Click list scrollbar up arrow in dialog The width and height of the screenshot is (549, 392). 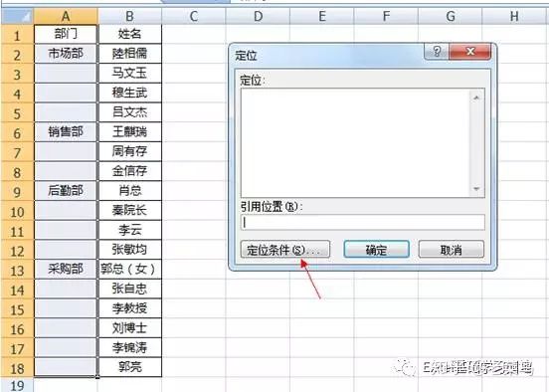476,98
